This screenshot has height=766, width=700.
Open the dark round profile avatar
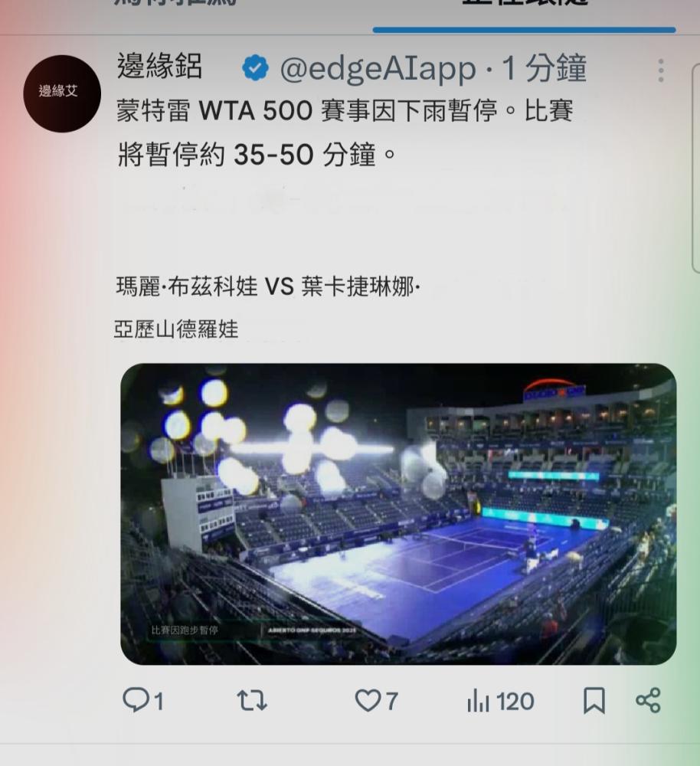click(x=62, y=93)
